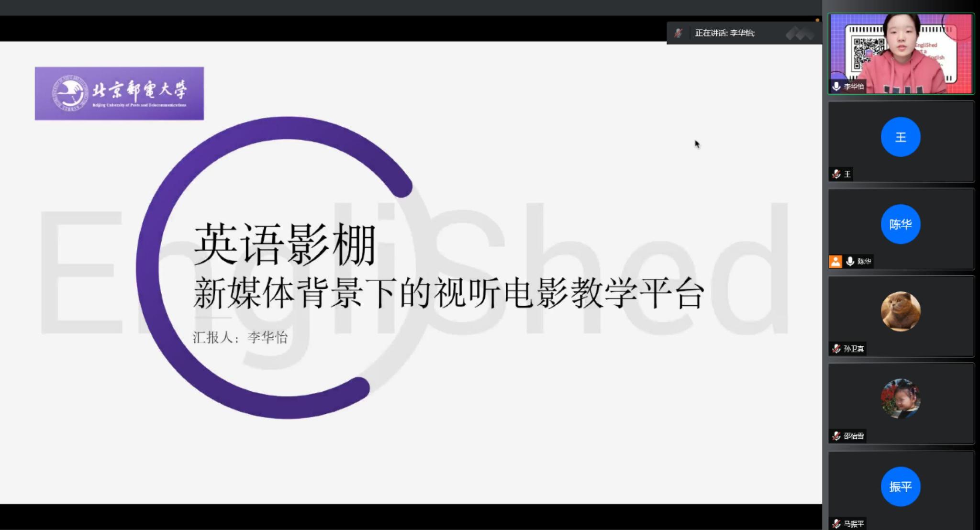Click orange host badge icon beside 陈华

835,262
